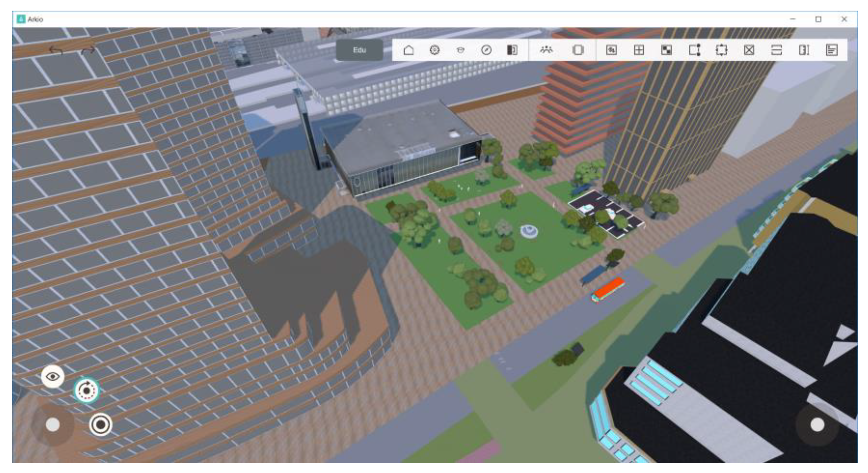Click the left movement joystick knob

[53, 424]
